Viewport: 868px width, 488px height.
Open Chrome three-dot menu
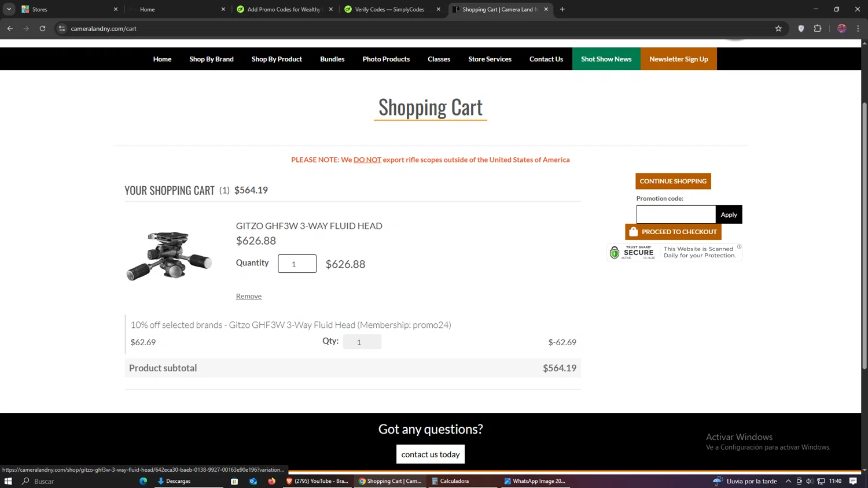[x=858, y=28]
